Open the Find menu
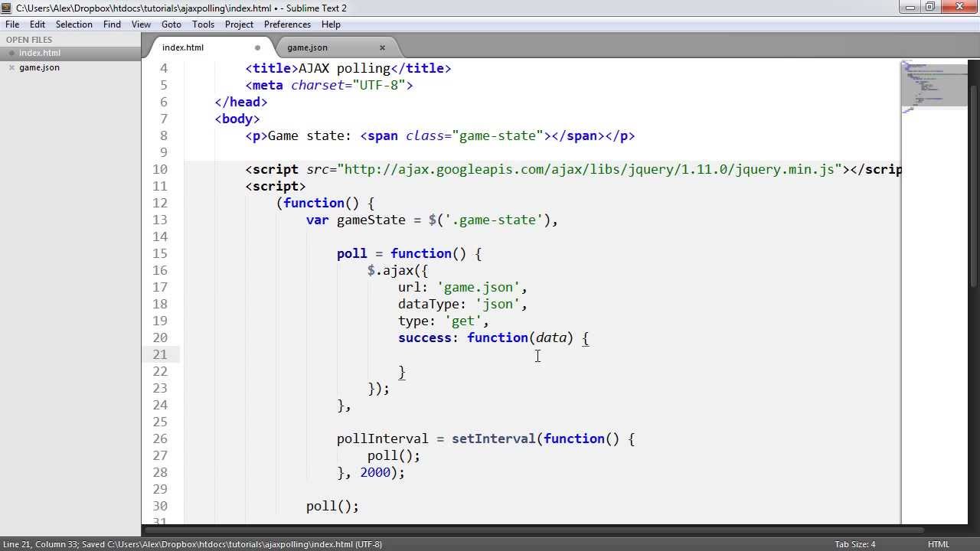980x551 pixels. [112, 24]
